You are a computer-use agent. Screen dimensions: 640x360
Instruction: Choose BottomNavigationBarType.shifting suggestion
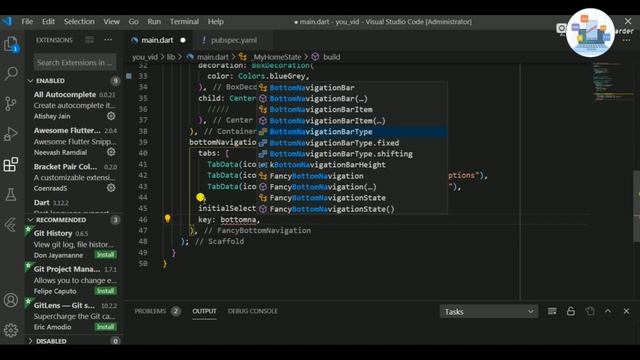tap(352, 153)
